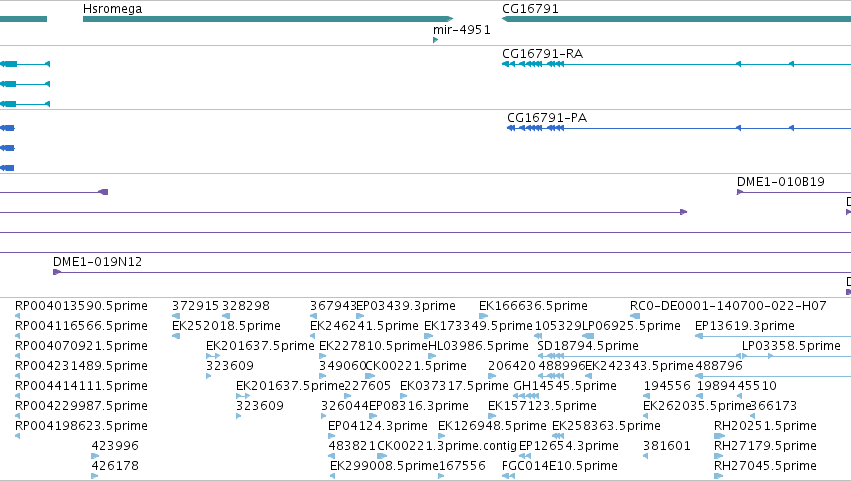Open CK00221.3prime.contig feature
This screenshot has height=481, width=851.
447,446
